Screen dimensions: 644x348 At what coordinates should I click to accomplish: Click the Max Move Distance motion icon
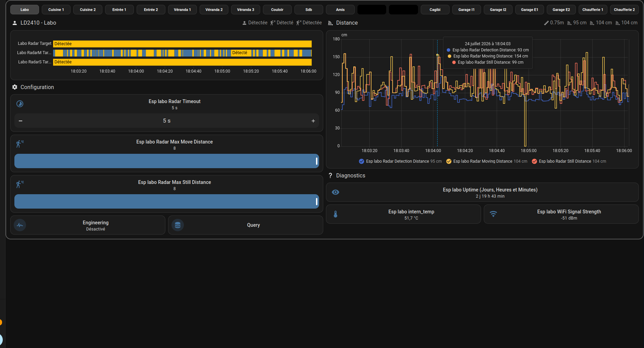(20, 144)
